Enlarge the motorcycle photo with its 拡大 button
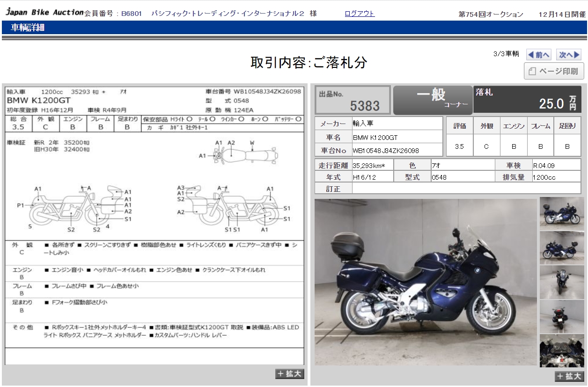The width and height of the screenshot is (588, 387). pos(569,376)
